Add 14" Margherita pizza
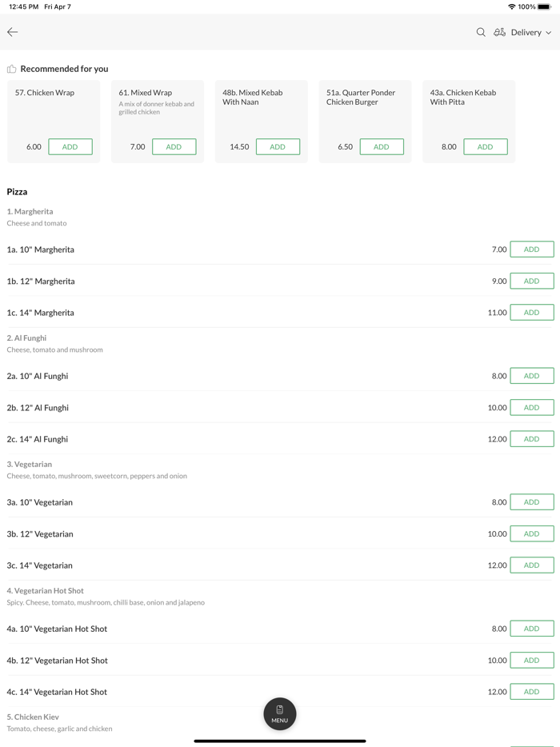This screenshot has height=747, width=560. coord(531,313)
